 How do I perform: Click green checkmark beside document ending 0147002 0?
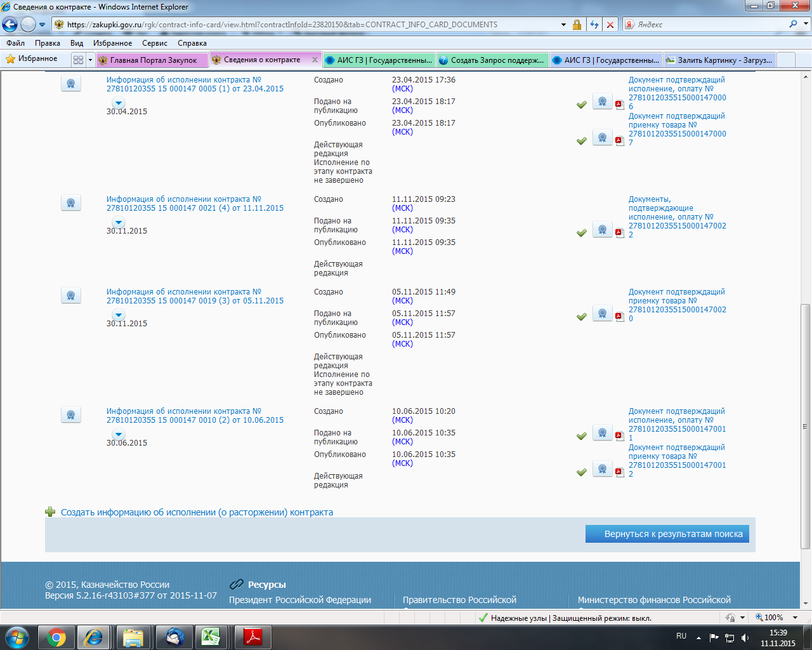[x=581, y=317]
